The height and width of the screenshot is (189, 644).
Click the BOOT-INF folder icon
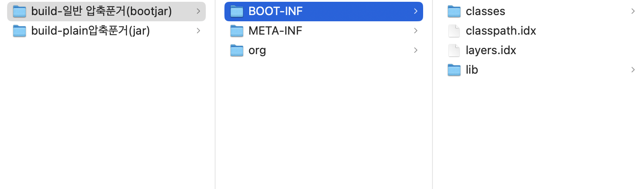[x=237, y=12]
